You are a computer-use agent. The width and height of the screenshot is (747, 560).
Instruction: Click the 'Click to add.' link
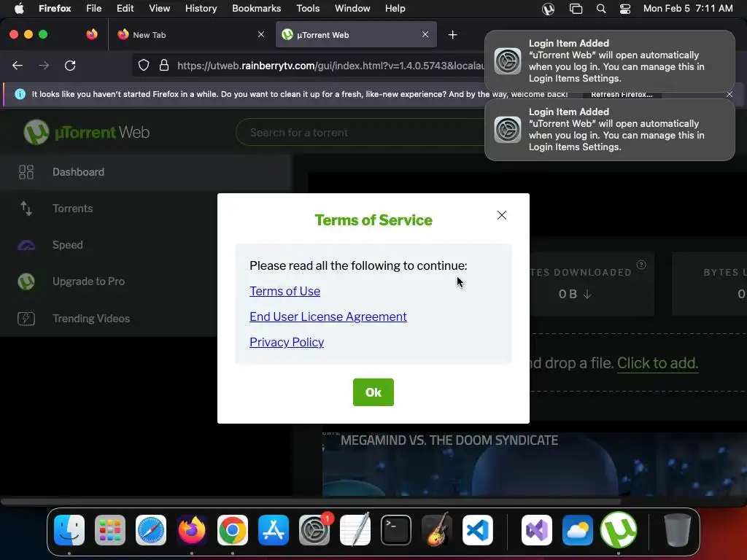(x=657, y=363)
